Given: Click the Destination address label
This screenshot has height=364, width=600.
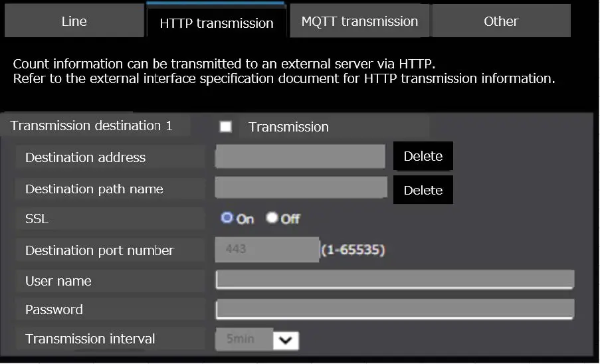Looking at the screenshot, I should (x=85, y=157).
